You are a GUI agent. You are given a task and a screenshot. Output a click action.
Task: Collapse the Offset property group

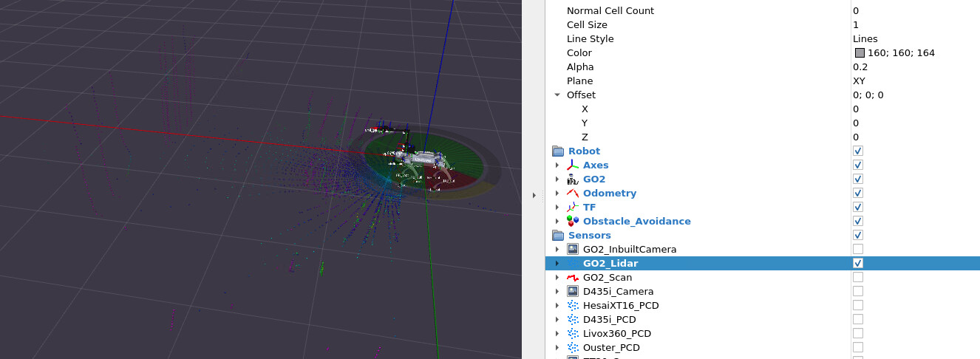(x=557, y=95)
